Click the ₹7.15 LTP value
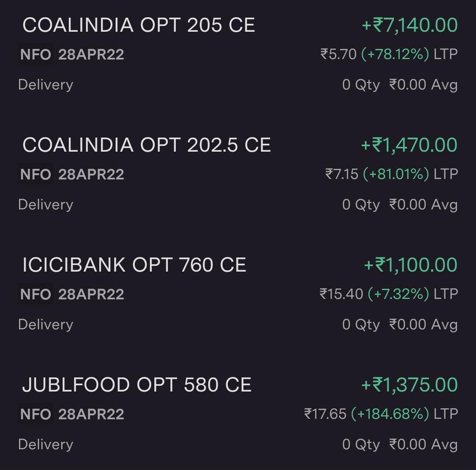Image resolution: width=476 pixels, height=470 pixels. coord(342,174)
